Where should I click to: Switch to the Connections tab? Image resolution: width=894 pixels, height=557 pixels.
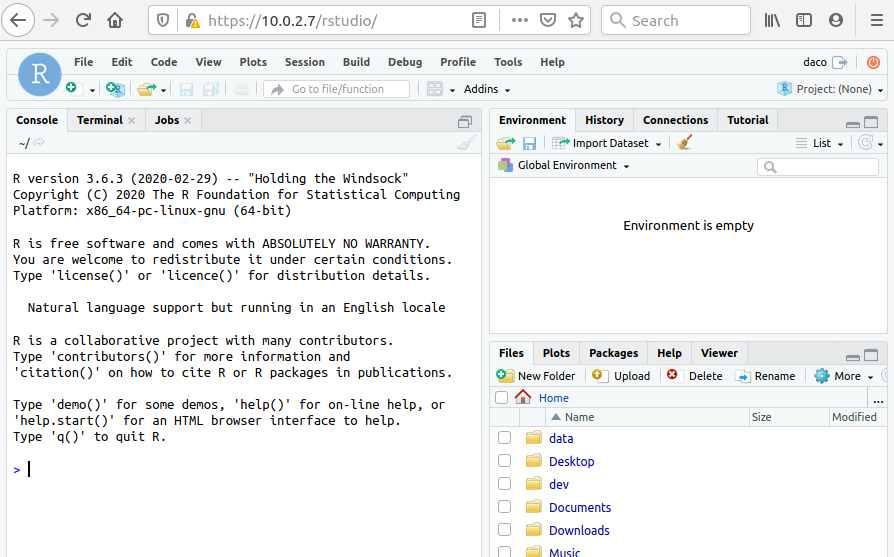point(676,120)
